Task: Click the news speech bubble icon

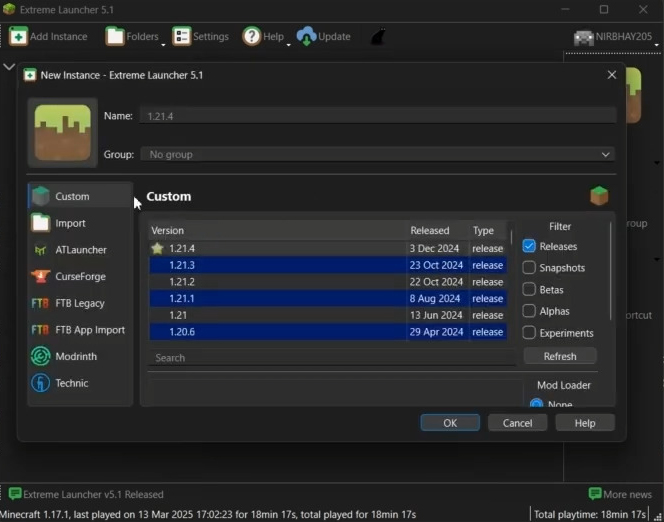Action: 15,494
